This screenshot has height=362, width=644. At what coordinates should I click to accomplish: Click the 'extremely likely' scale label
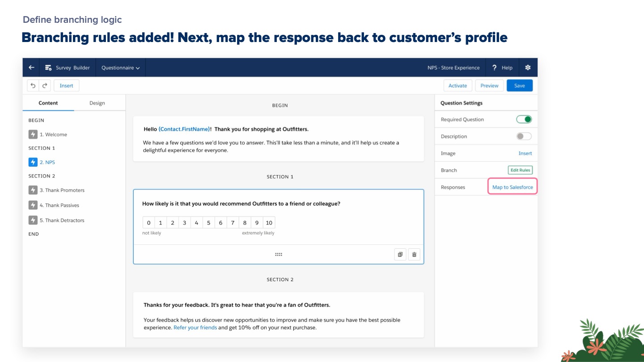click(258, 233)
